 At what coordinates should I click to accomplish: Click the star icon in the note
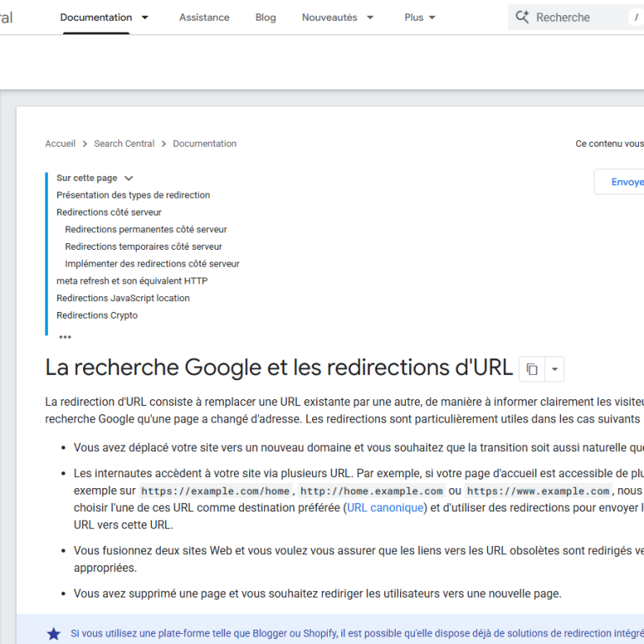(x=54, y=634)
